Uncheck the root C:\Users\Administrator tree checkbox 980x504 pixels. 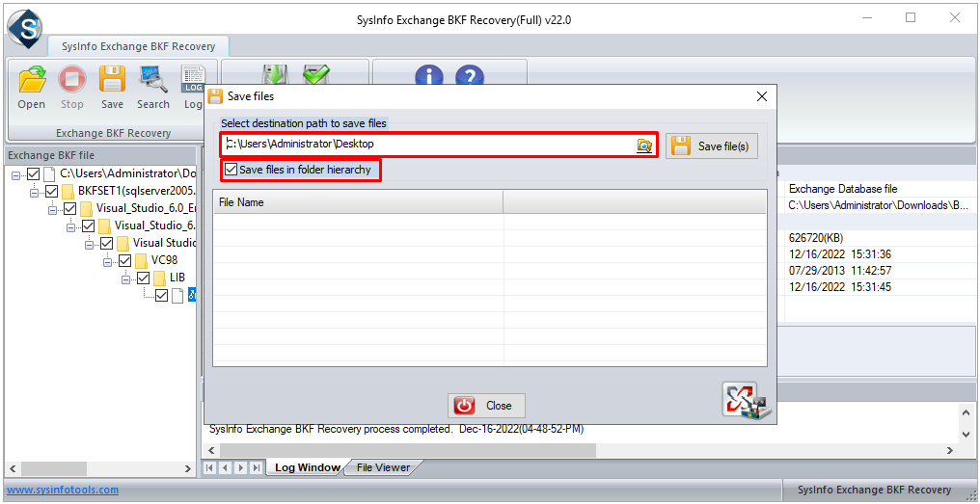pos(33,173)
